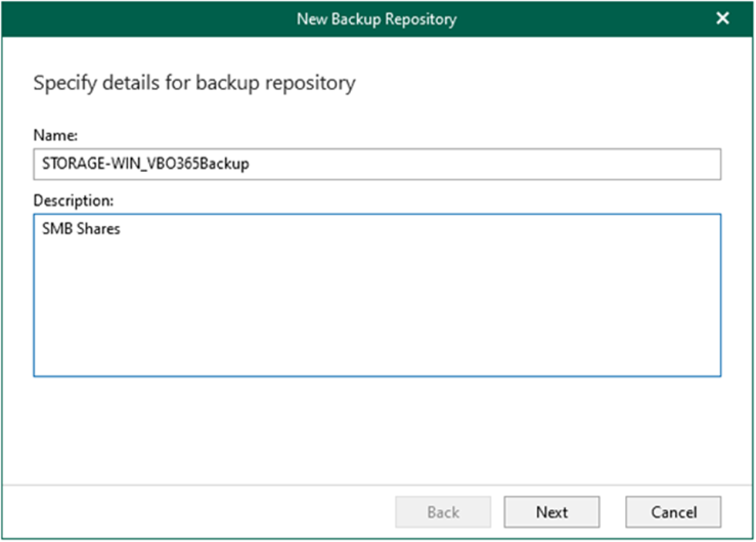The image size is (756, 542).
Task: Click inside the Description text box
Action: pos(376,295)
